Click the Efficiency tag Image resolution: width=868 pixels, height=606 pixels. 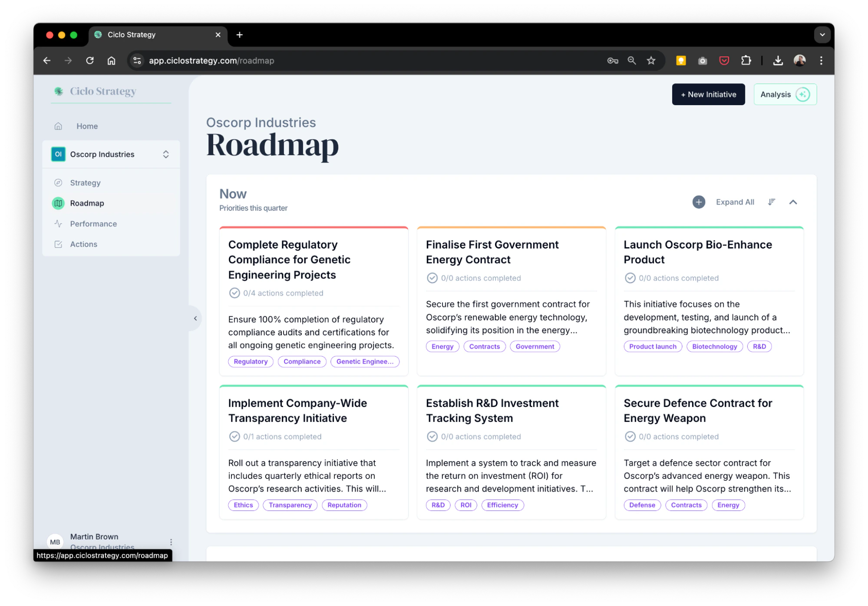502,505
